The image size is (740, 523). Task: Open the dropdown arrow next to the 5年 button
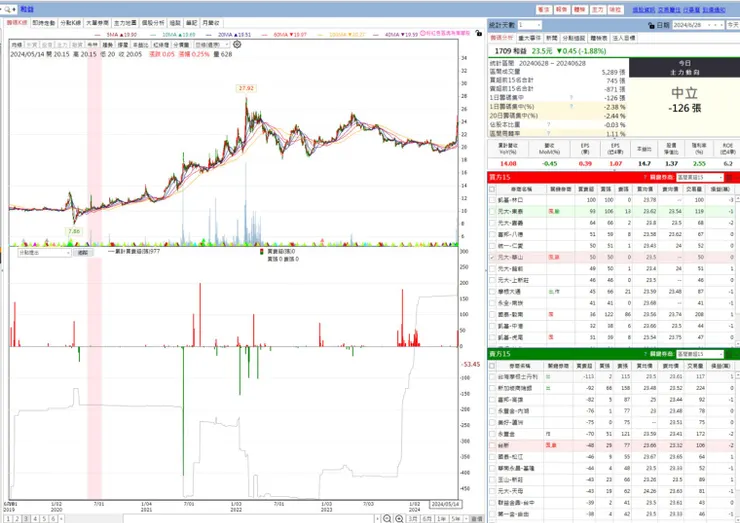[466, 519]
